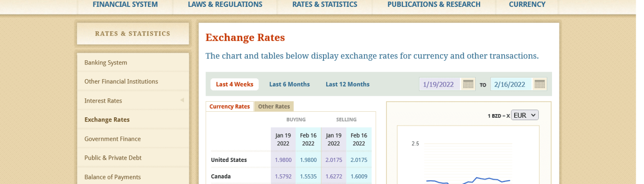This screenshot has width=644, height=184.
Task: Open the EUR currency dropdown
Action: tap(525, 115)
